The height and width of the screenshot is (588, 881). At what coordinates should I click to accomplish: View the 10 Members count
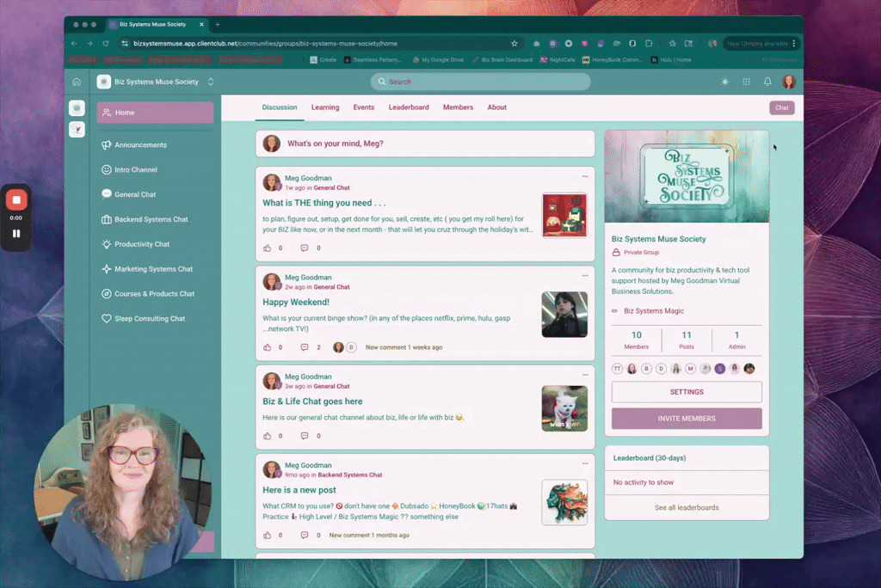[x=637, y=340]
